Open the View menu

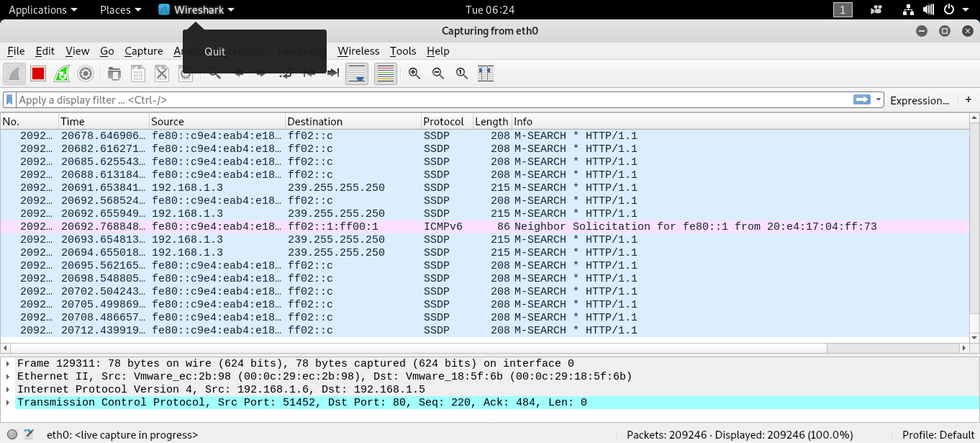(x=77, y=51)
